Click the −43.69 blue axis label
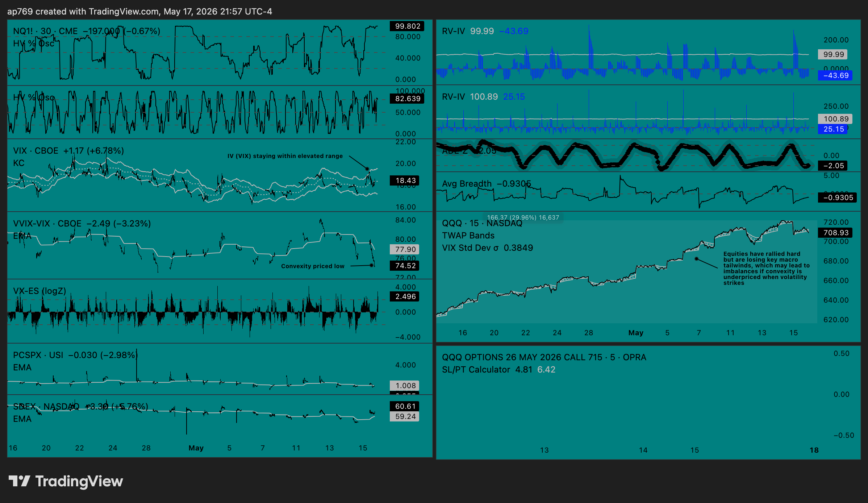 836,75
